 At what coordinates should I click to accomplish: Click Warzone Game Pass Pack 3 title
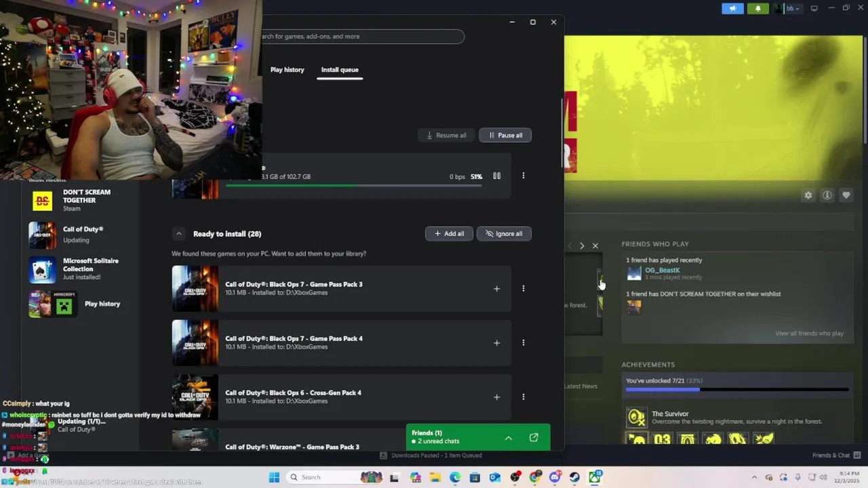[x=292, y=447]
